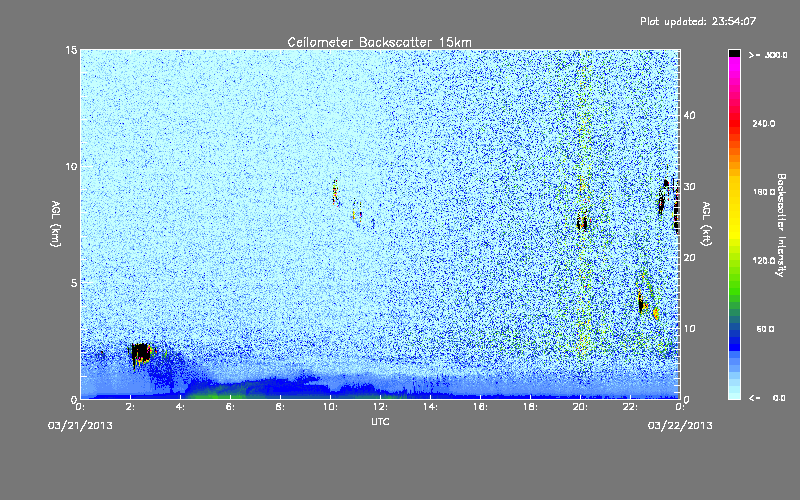Click the '16:' time tick label
The image size is (800, 500).
(480, 407)
